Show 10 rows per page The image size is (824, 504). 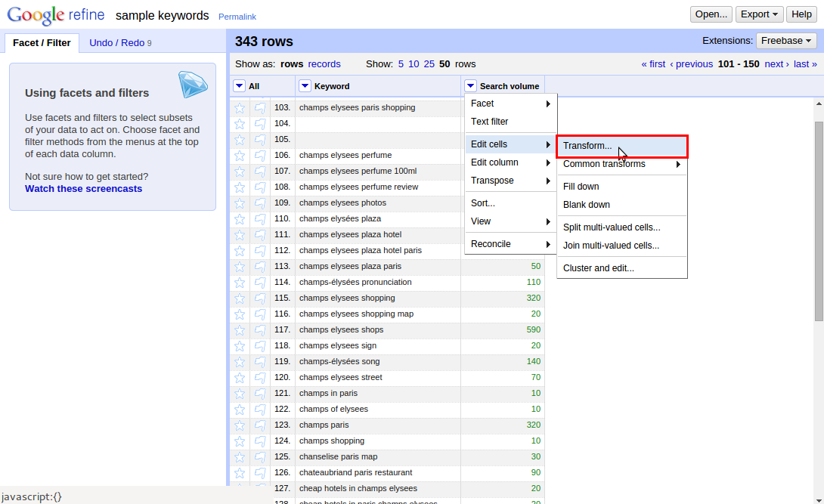(414, 64)
